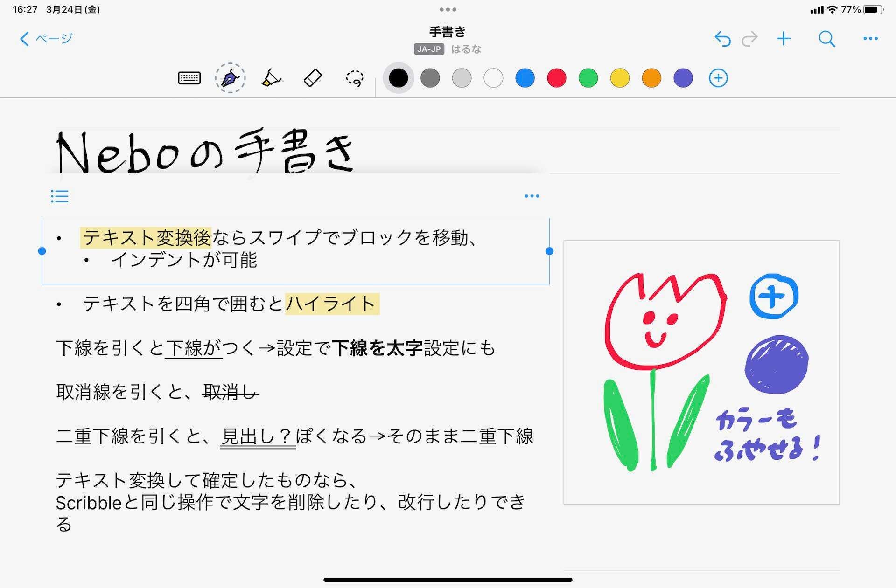Open the selected block's options menu
This screenshot has height=588, width=896.
point(532,196)
